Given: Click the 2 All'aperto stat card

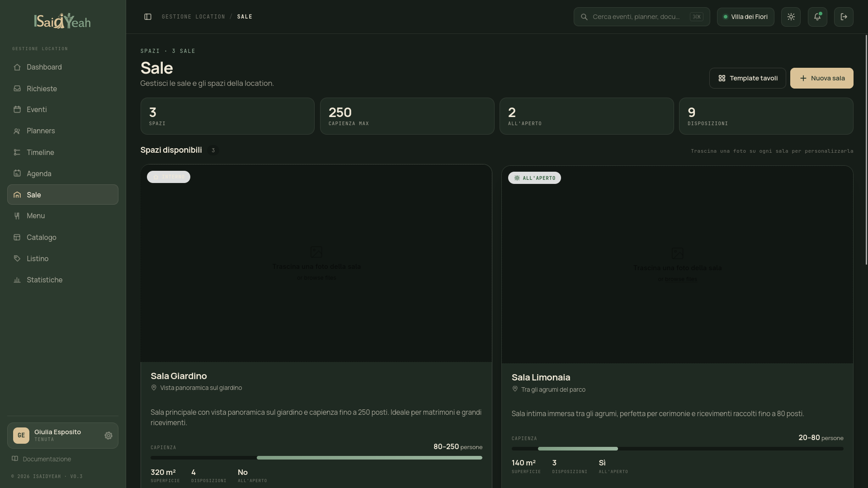Looking at the screenshot, I should [587, 116].
